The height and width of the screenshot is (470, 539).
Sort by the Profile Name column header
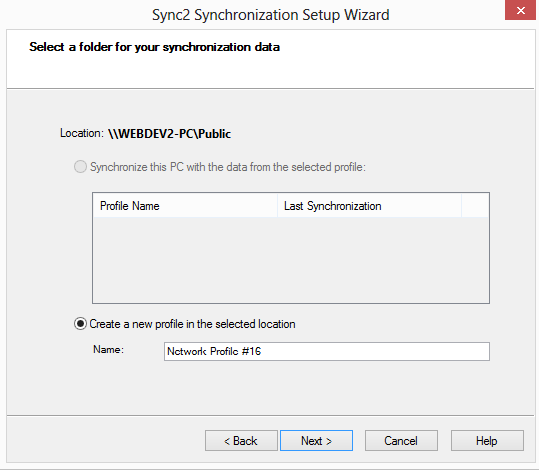coord(185,206)
